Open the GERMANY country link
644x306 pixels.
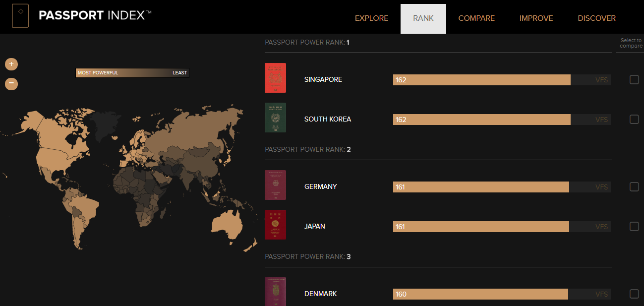(321, 186)
